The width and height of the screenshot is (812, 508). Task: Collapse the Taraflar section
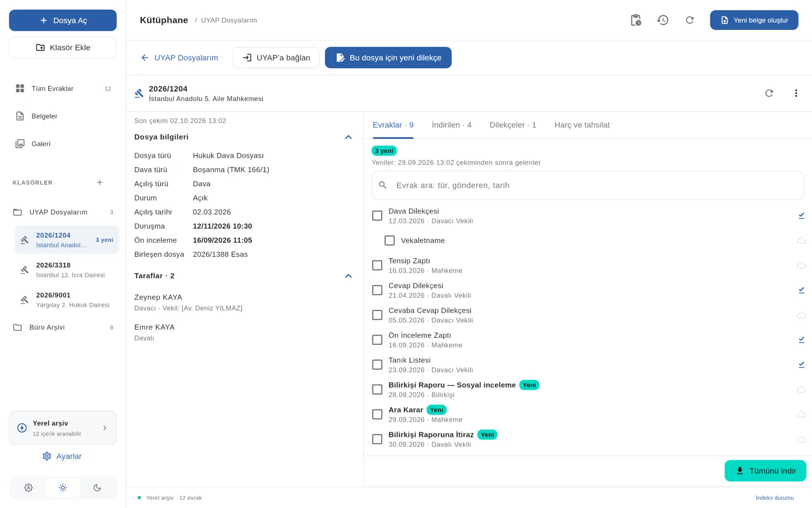(348, 276)
